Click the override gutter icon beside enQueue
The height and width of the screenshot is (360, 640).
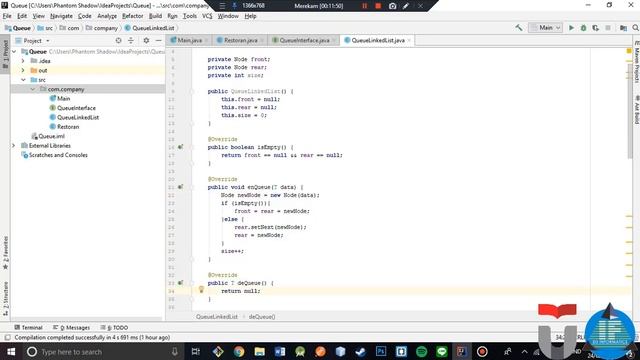[180, 187]
